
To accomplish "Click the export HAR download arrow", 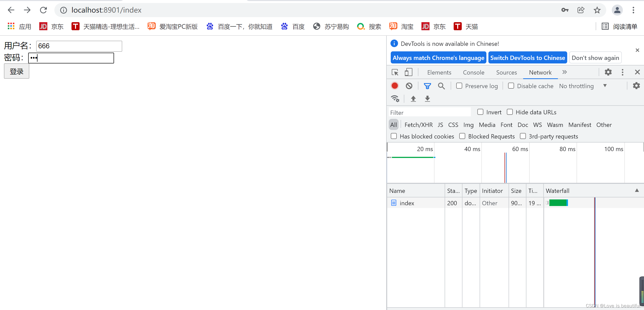I will pos(427,98).
